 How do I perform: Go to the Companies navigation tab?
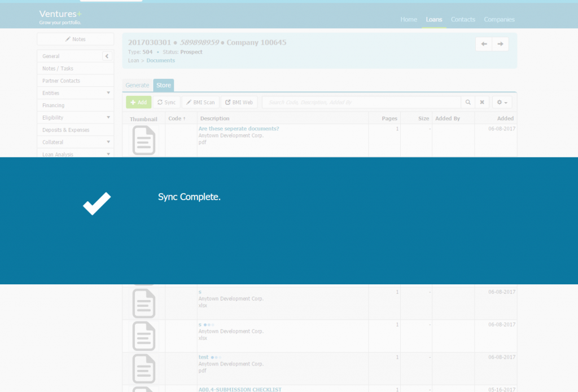tap(499, 20)
